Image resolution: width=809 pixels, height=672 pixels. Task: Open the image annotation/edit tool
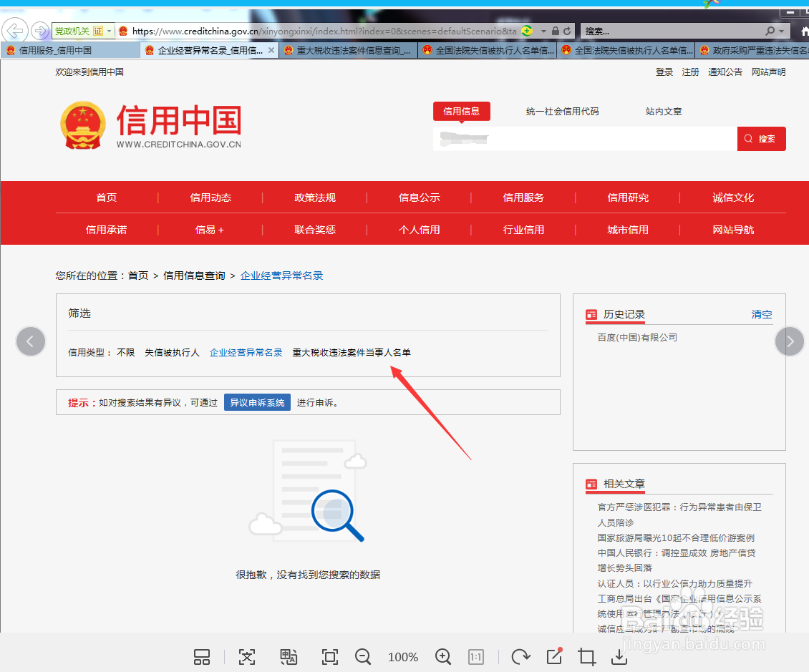553,656
